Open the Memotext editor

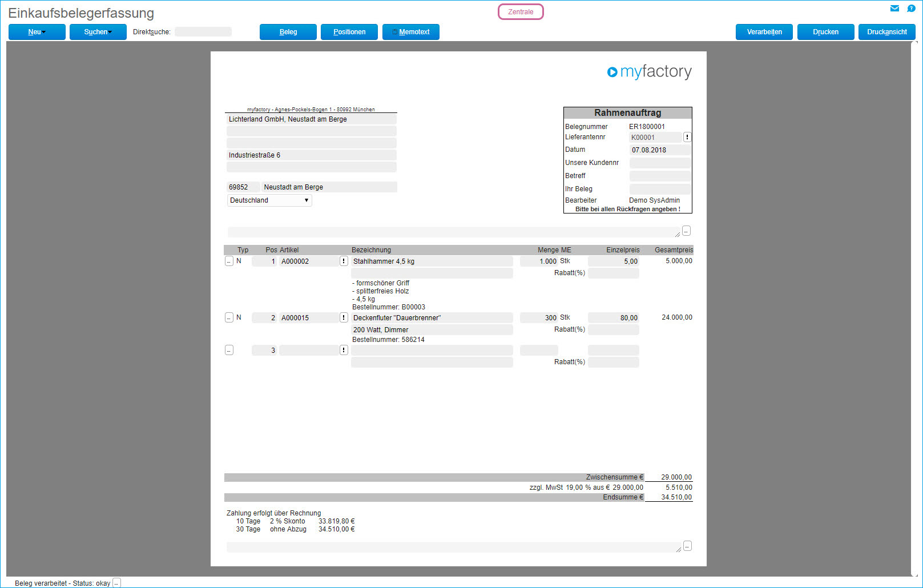pyautogui.click(x=411, y=32)
